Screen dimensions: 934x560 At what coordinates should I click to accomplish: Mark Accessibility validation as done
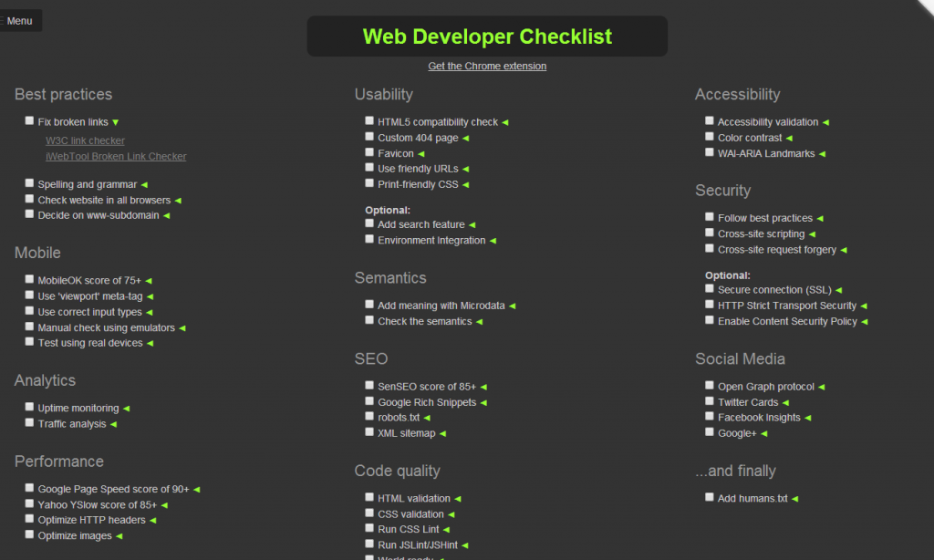tap(710, 119)
